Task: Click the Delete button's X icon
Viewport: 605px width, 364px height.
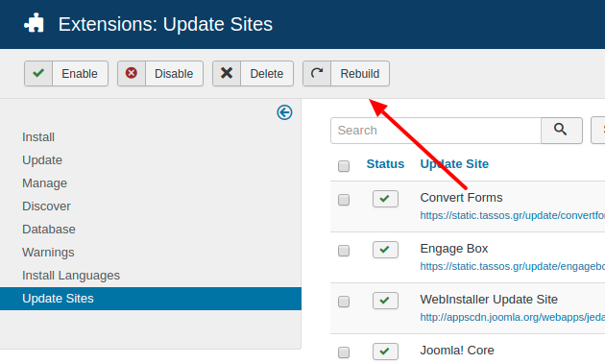Action: pyautogui.click(x=227, y=73)
